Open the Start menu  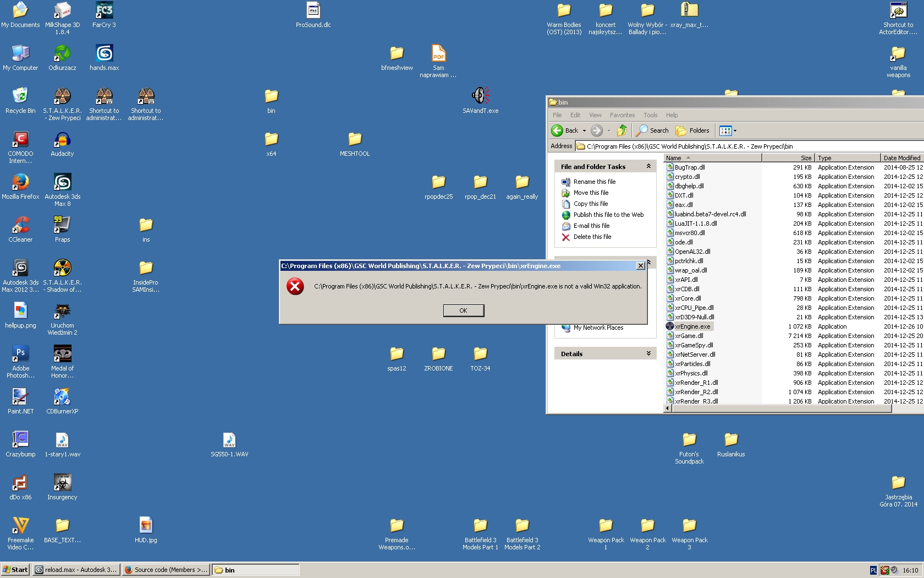tap(15, 570)
